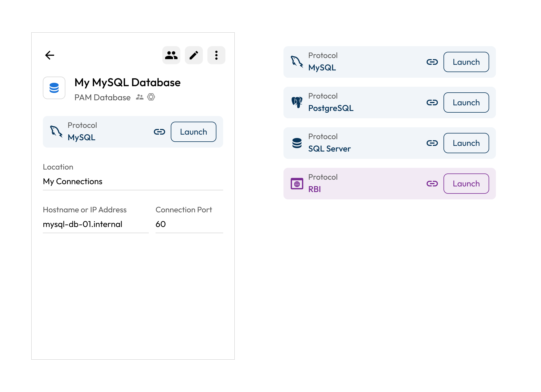Launch the PostgreSQL protocol connection
Image resolution: width=541 pixels, height=392 pixels.
point(466,103)
